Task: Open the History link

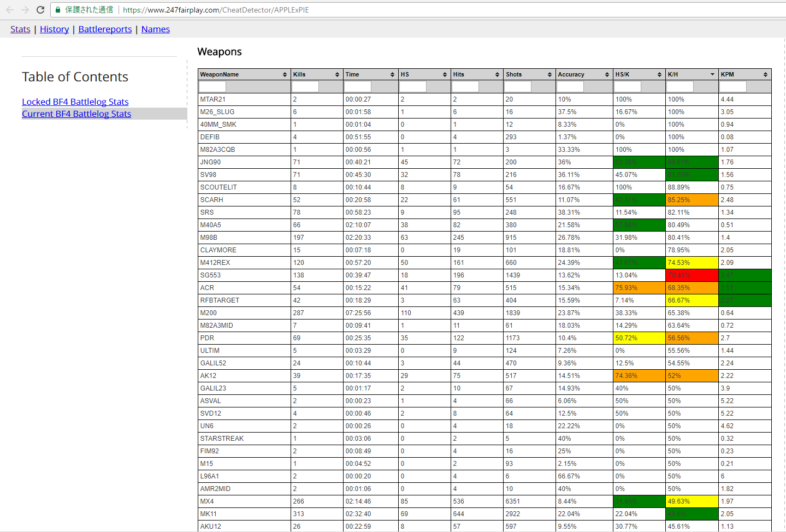Action: point(54,29)
